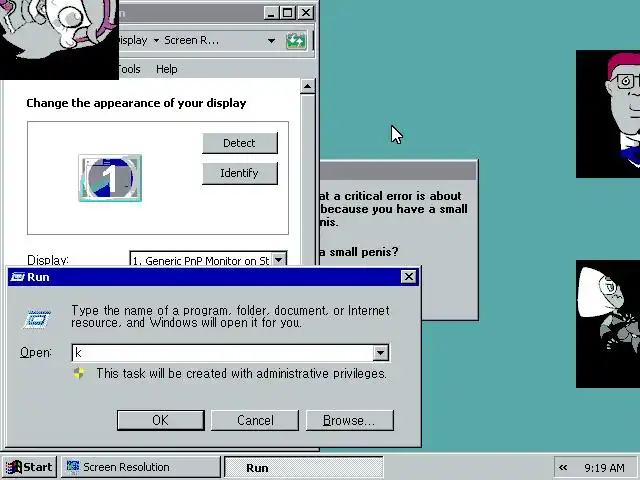The width and height of the screenshot is (640, 480).
Task: Open the white-haired character desktop image
Action: (608, 324)
